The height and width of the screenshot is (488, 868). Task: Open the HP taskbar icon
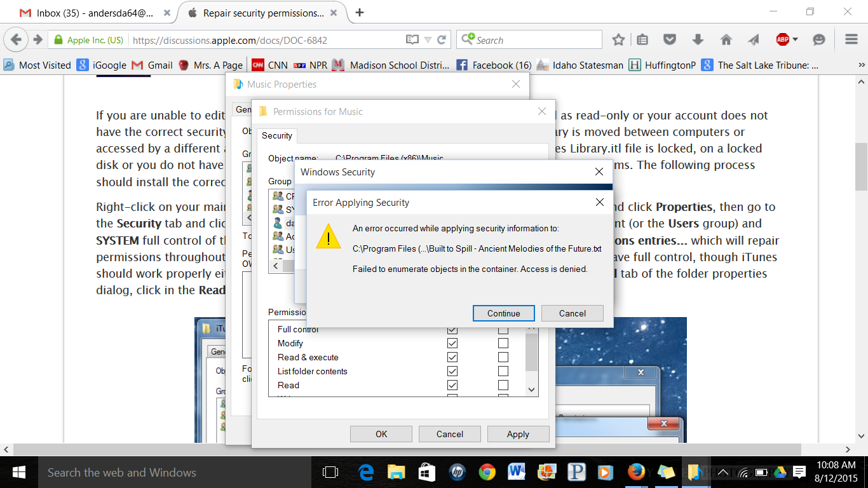[x=457, y=472]
